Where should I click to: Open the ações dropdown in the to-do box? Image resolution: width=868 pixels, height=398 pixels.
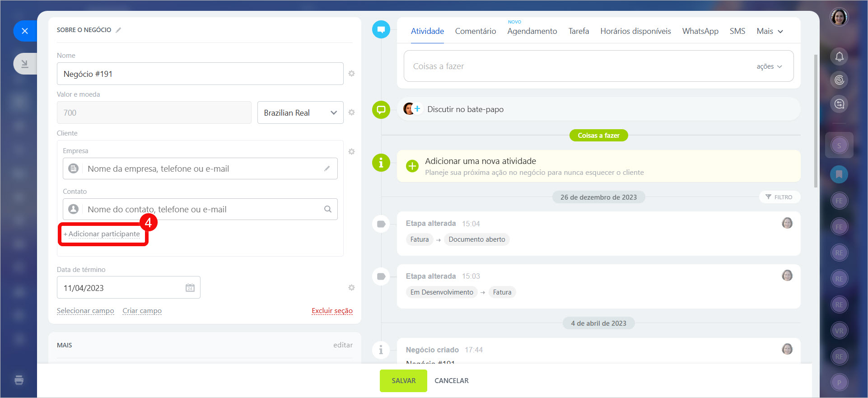click(769, 66)
